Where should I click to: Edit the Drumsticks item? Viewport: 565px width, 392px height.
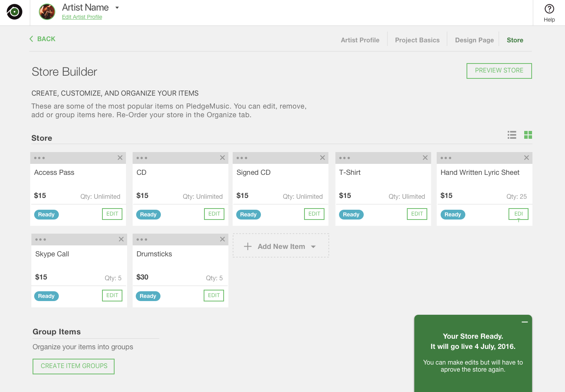[214, 296]
